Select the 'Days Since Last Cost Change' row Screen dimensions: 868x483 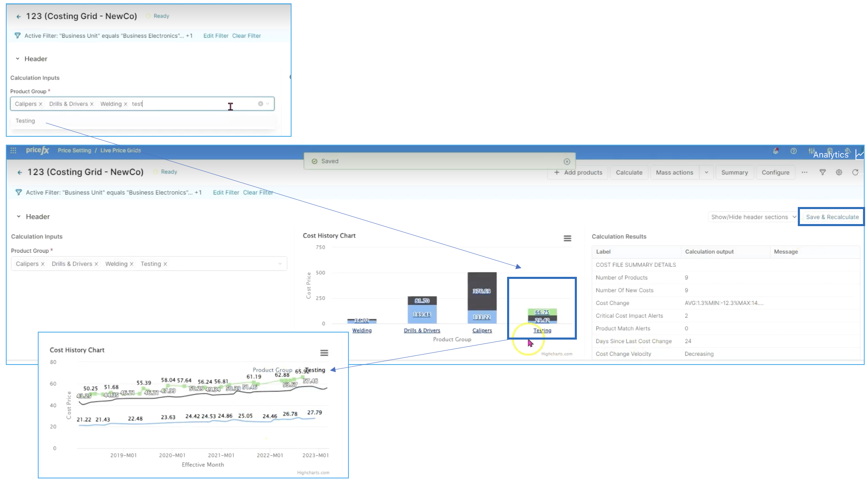coord(726,341)
